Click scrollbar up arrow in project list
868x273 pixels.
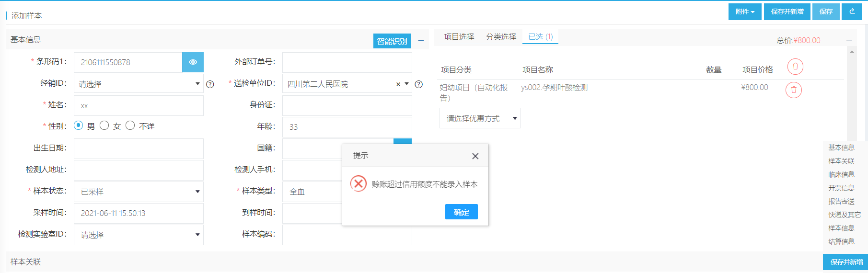click(x=852, y=51)
